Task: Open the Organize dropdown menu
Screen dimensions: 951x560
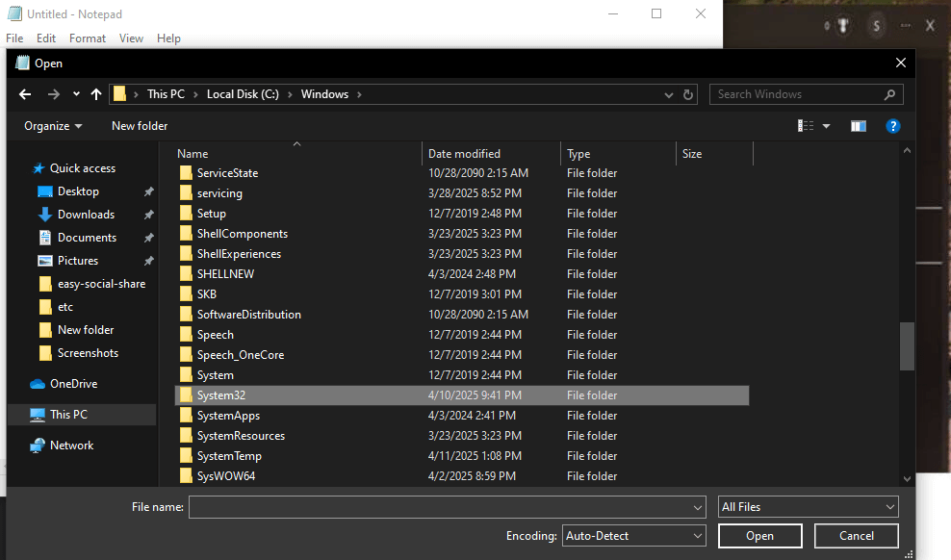Action: click(53, 126)
